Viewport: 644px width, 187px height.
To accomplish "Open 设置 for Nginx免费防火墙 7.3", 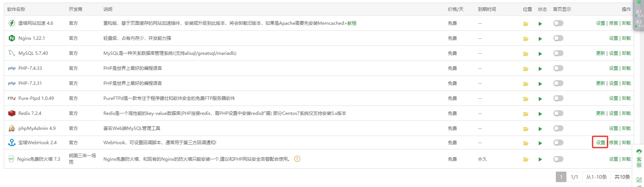I will pos(614,159).
